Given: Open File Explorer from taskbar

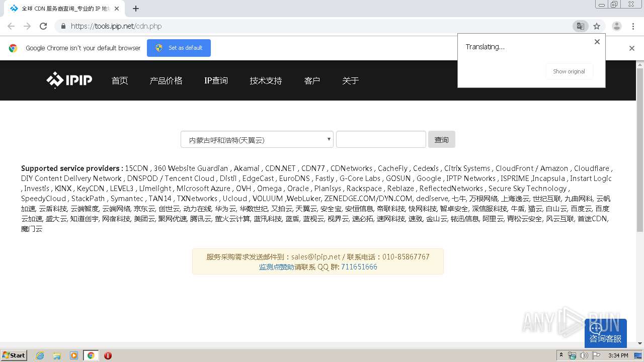Looking at the screenshot, I should (x=57, y=355).
